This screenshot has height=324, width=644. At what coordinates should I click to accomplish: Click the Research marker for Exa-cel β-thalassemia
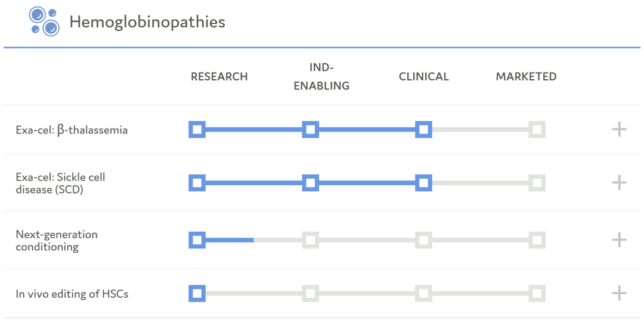click(197, 130)
